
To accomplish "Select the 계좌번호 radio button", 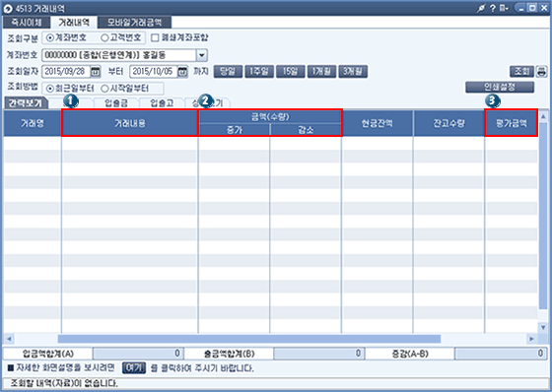I will pyautogui.click(x=50, y=37).
